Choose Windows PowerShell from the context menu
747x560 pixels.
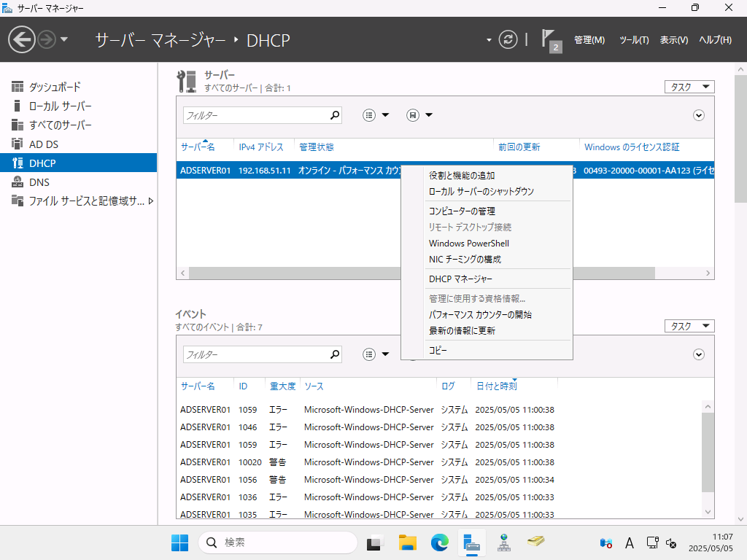coord(487,244)
